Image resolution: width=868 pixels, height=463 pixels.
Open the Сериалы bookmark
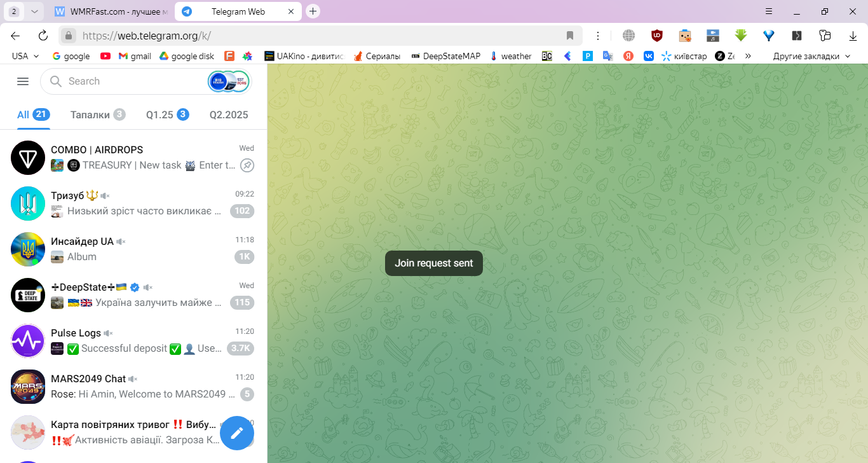pos(377,56)
